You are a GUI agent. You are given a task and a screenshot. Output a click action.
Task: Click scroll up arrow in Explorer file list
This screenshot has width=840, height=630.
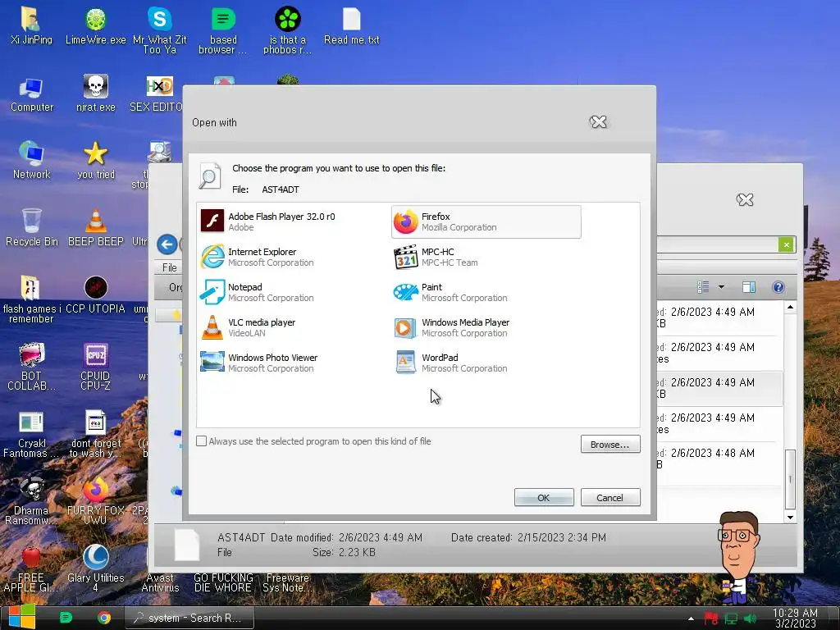[790, 308]
